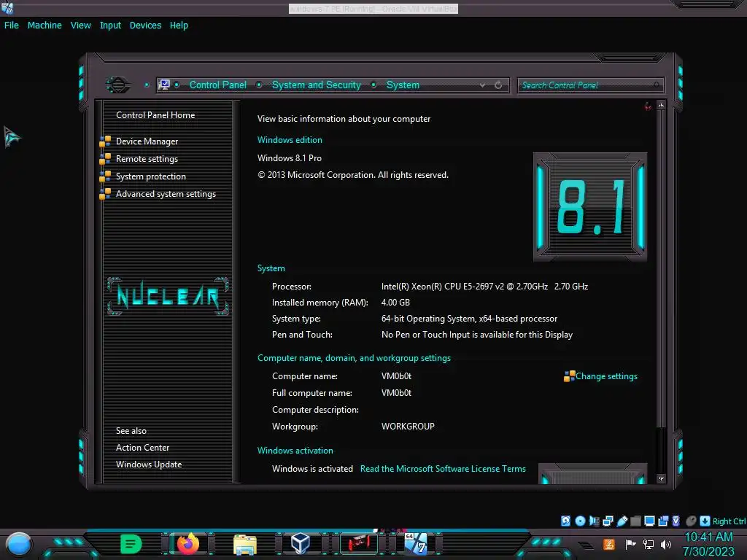Viewport: 747px width, 560px height.
Task: Open the Advanced system settings link
Action: [x=166, y=194]
